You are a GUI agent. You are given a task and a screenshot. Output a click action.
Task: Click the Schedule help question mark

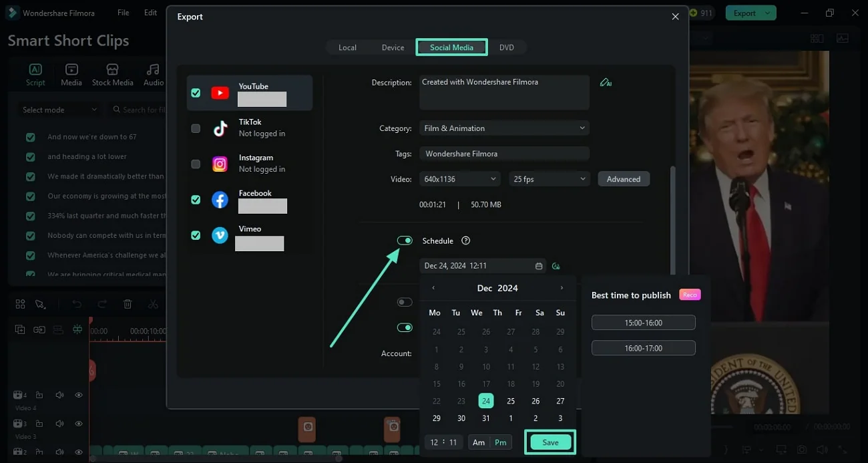point(466,241)
